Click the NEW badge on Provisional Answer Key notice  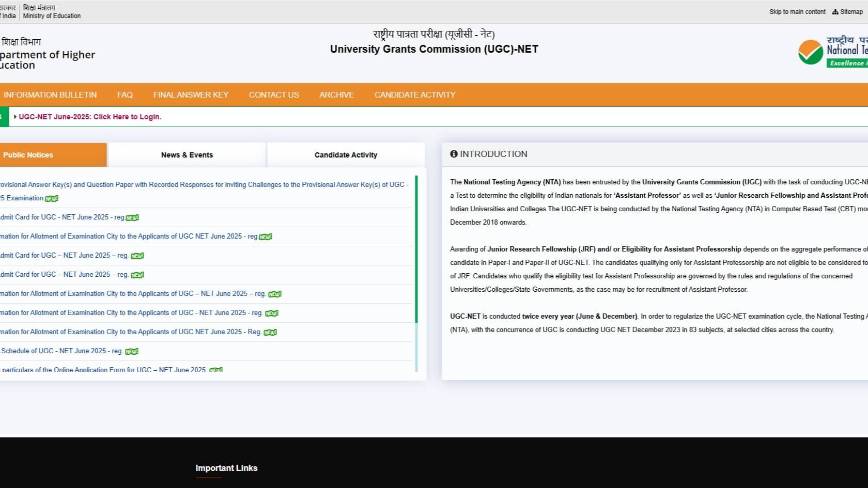[x=51, y=198]
